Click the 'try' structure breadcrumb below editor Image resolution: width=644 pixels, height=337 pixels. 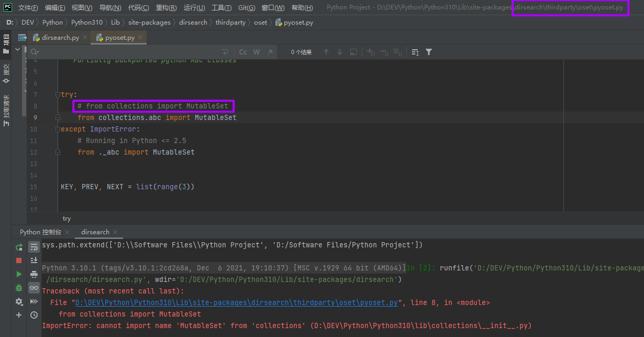[66, 219]
